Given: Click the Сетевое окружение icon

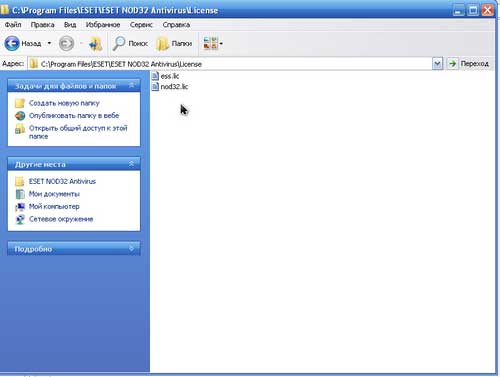Looking at the screenshot, I should [20, 219].
